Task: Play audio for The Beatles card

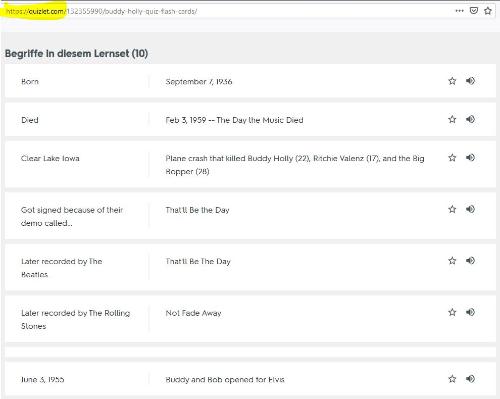Action: click(470, 260)
